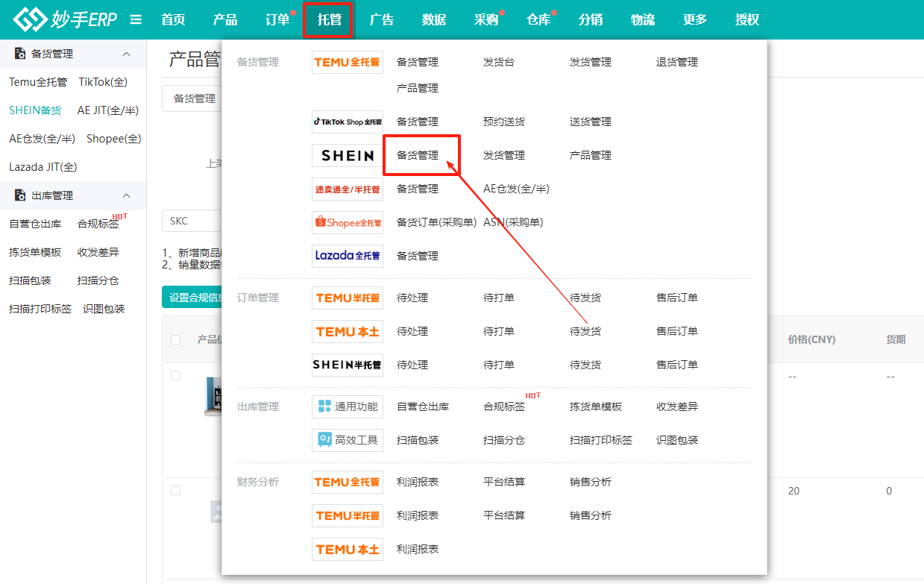Click the TEMU半托管 logo under 财务分析 section
This screenshot has height=584, width=924.
coord(348,515)
